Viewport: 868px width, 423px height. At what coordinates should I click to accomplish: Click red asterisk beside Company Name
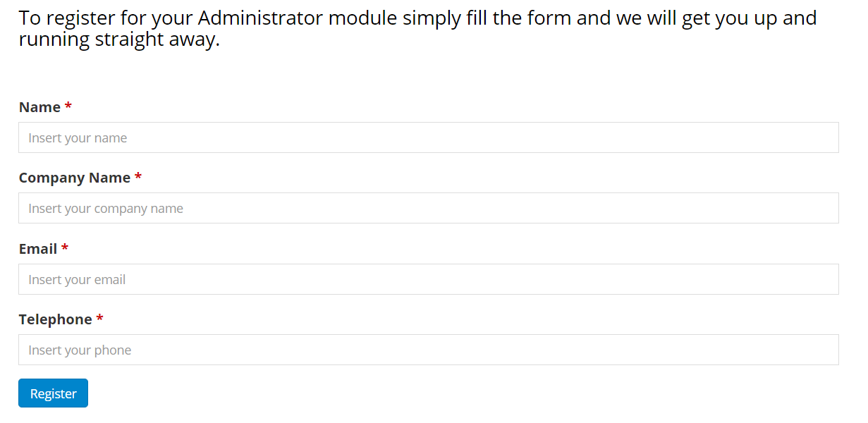138,176
